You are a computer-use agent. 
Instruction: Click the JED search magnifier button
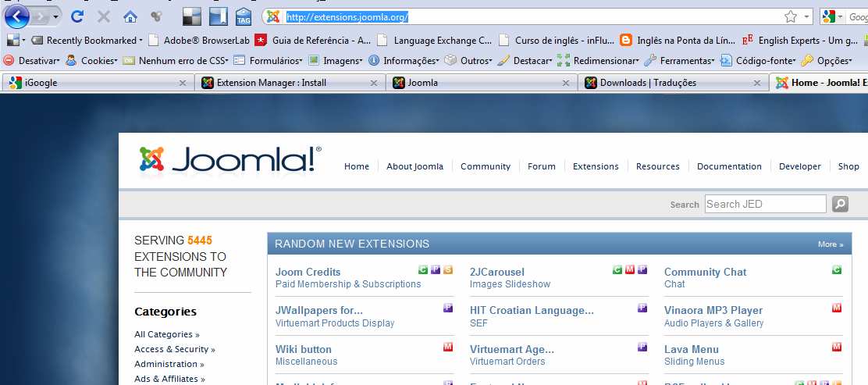click(x=841, y=204)
